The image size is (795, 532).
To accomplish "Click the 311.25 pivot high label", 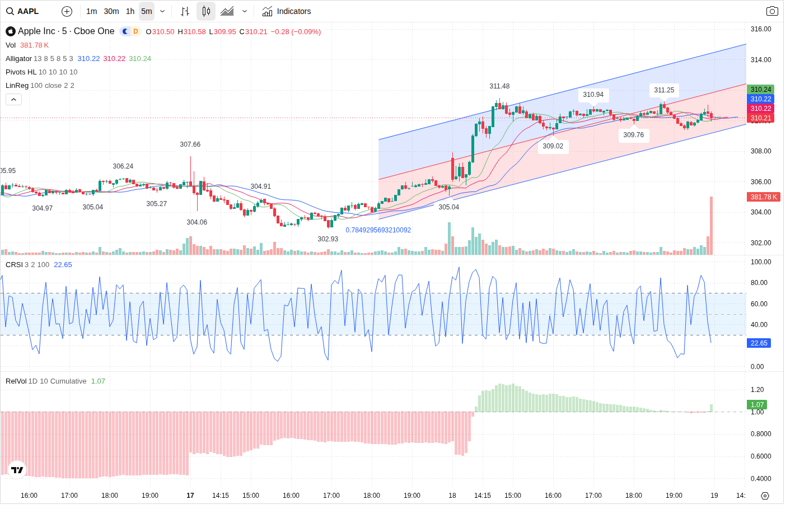I will (664, 90).
